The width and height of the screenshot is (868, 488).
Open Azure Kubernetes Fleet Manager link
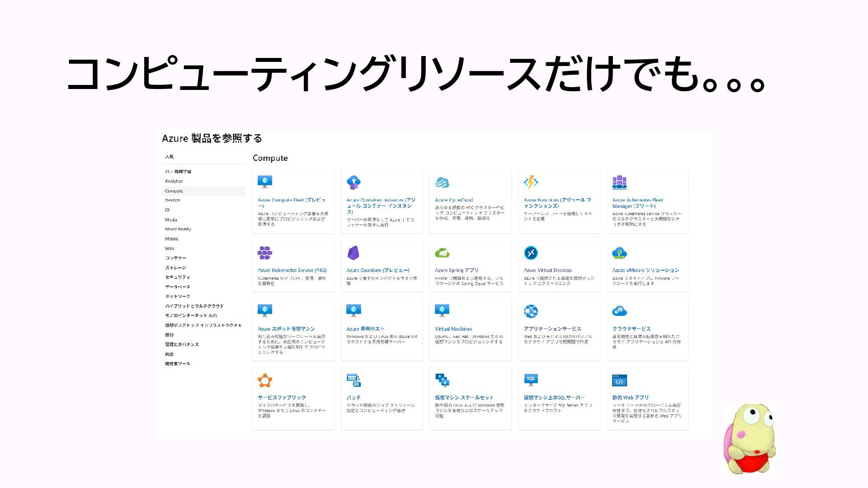point(637,203)
